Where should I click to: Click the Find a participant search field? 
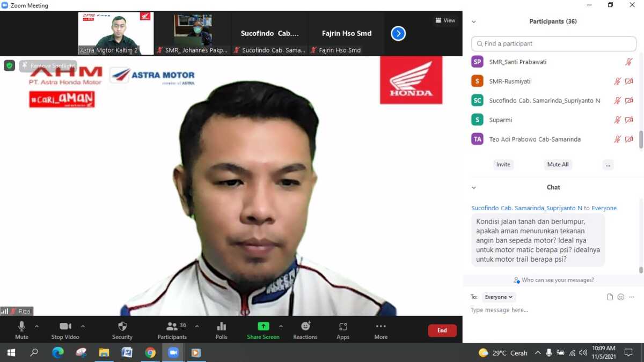[x=553, y=43]
